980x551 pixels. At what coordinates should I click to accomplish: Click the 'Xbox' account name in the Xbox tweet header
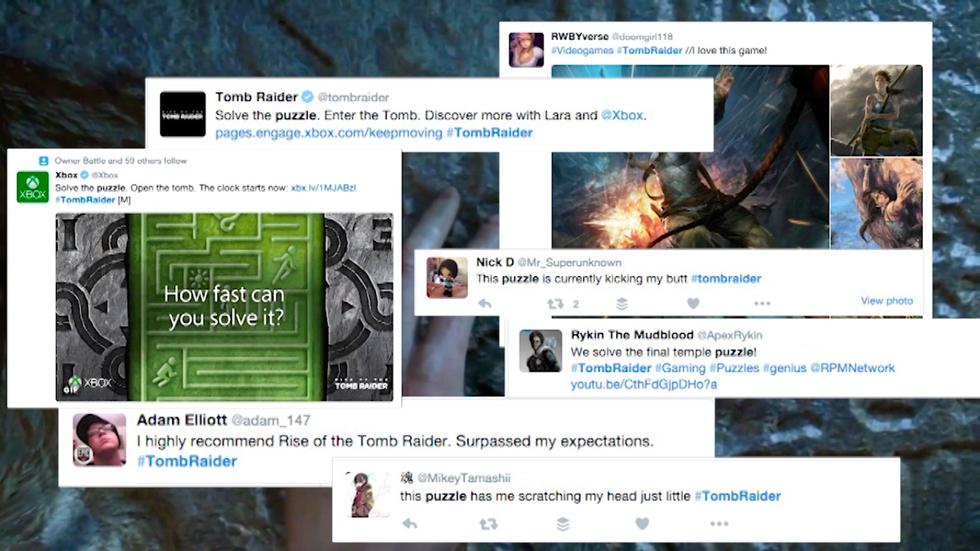coord(67,175)
